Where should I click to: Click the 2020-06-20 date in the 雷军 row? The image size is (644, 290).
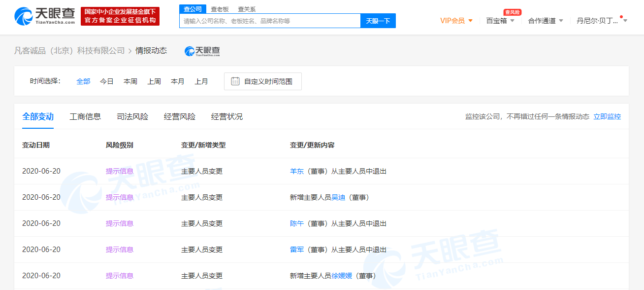click(x=41, y=250)
